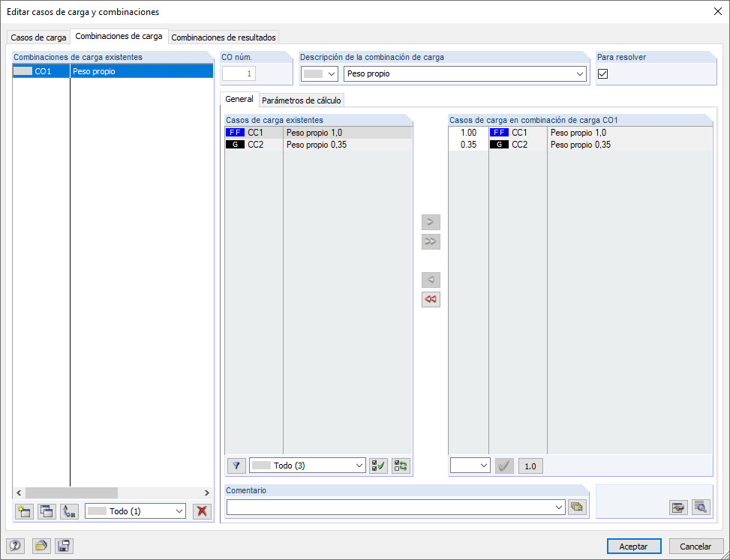Screen dimensions: 730x560
Task: Confirm changes with the Aceptar button
Action: click(x=634, y=546)
